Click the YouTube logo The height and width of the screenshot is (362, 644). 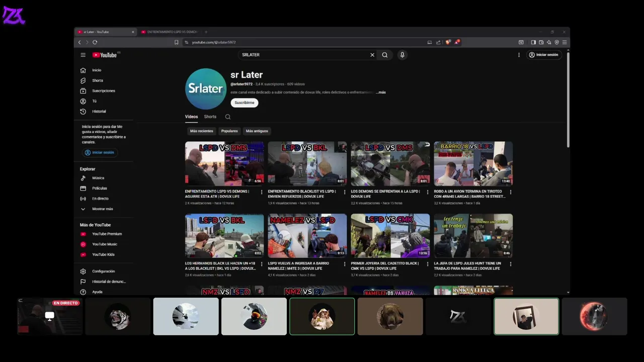pyautogui.click(x=105, y=55)
